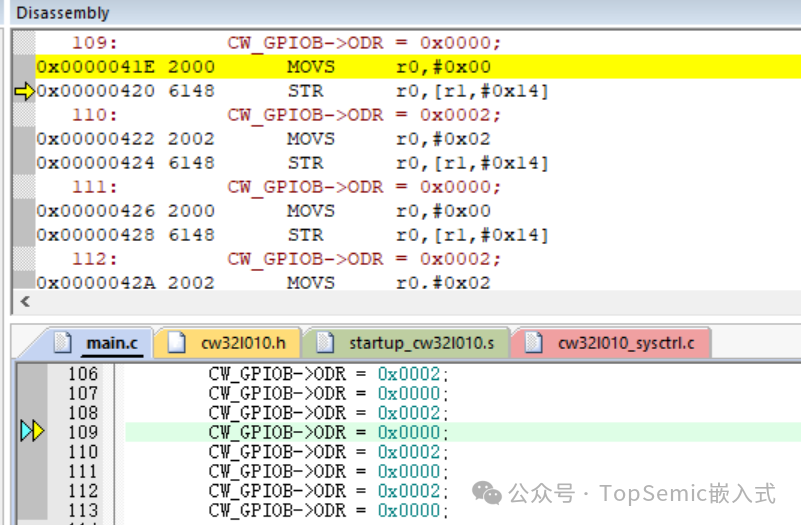This screenshot has width=801, height=525.
Task: Click code on line 111 in main.c
Action: (328, 471)
